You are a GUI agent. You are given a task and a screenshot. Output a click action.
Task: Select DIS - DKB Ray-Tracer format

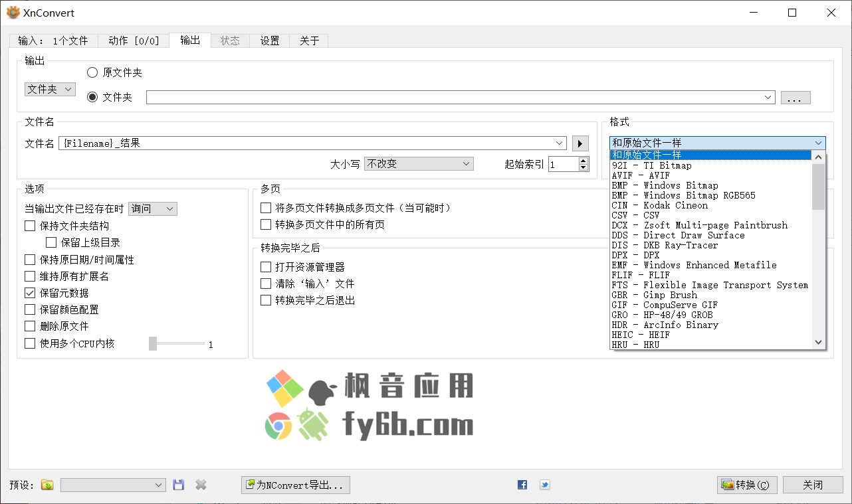point(711,245)
